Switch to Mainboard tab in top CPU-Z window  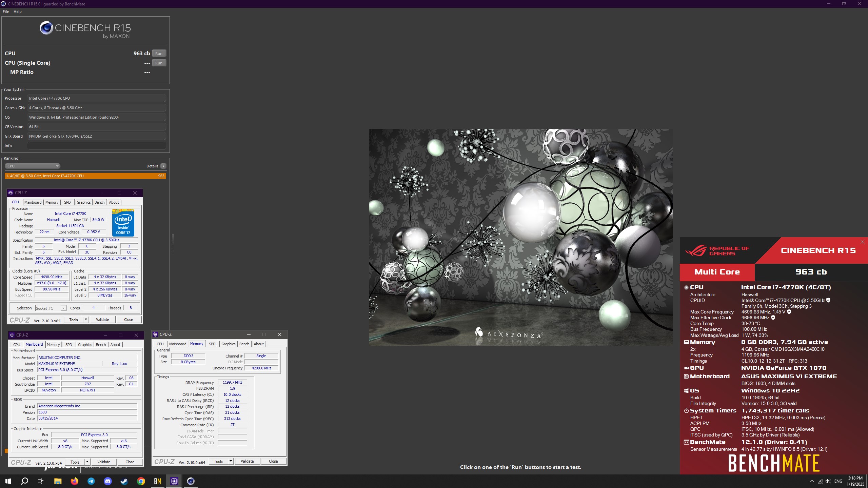(33, 202)
